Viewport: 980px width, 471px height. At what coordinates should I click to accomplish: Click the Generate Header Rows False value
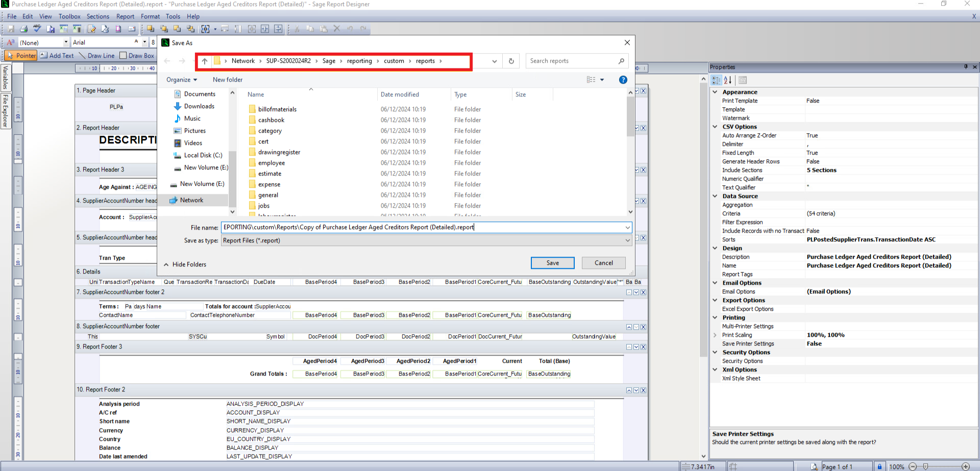point(813,162)
